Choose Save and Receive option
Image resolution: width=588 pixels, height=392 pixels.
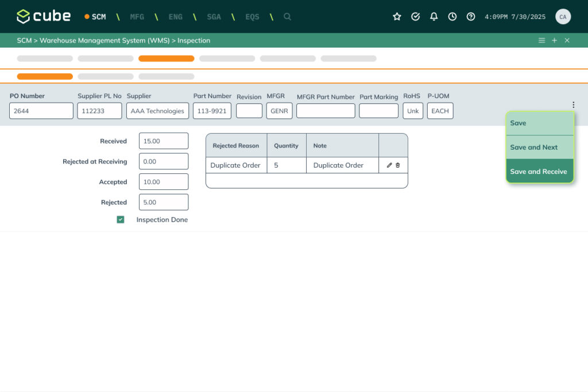tap(539, 172)
